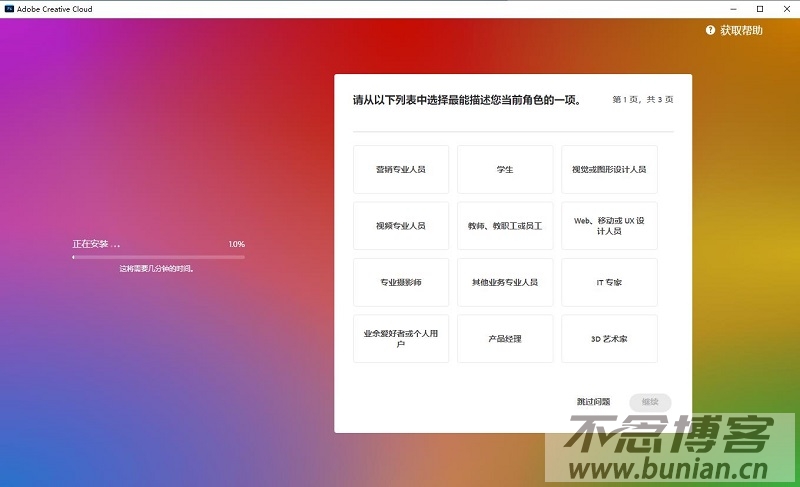
Task: Select Web、移动或 UX 设计人员 tile
Action: pos(609,226)
